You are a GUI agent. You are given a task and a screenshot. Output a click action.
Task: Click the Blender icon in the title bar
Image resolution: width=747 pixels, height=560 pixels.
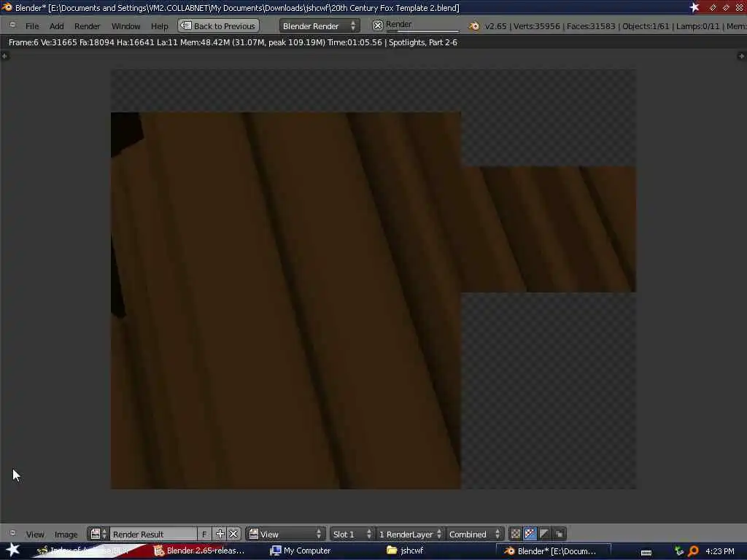7,7
